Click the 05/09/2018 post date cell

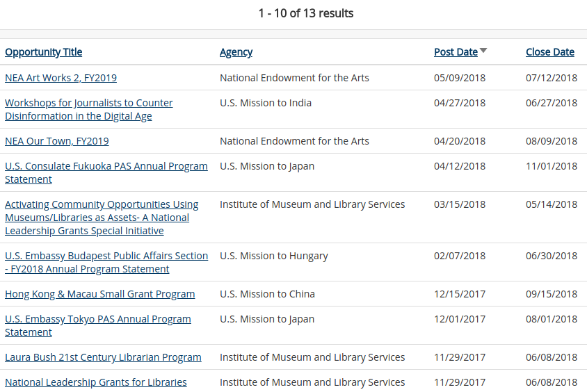click(x=460, y=78)
